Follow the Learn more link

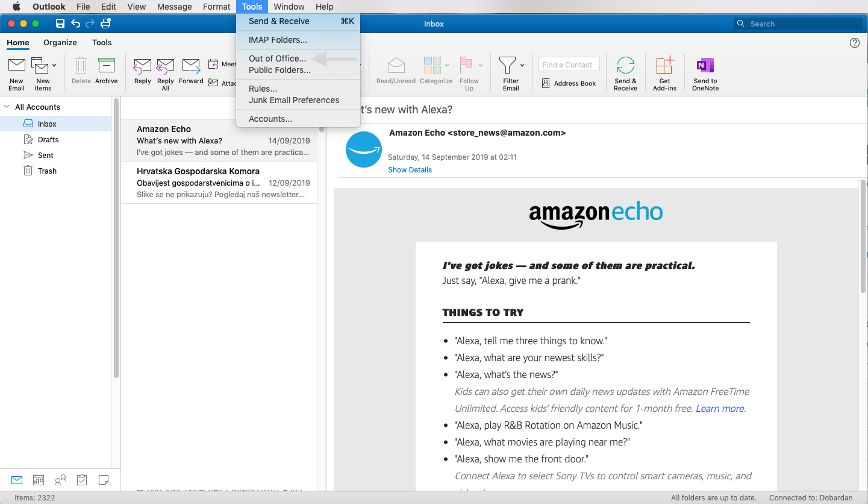click(x=720, y=408)
